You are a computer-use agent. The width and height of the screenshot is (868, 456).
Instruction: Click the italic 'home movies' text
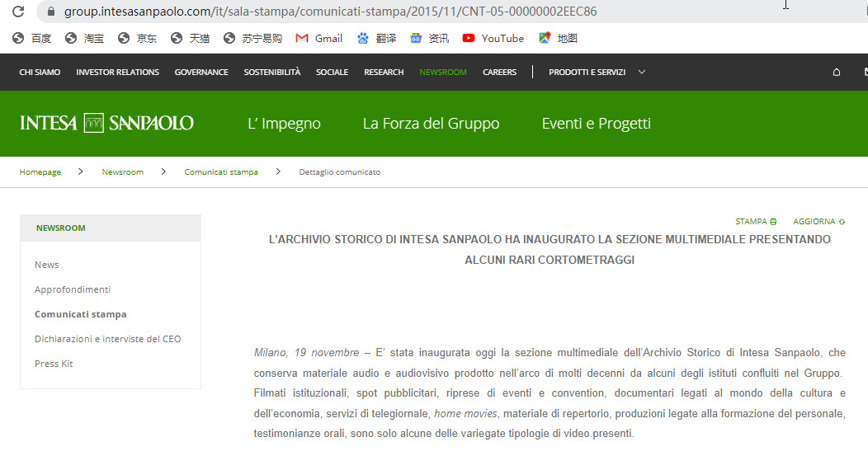pyautogui.click(x=465, y=413)
